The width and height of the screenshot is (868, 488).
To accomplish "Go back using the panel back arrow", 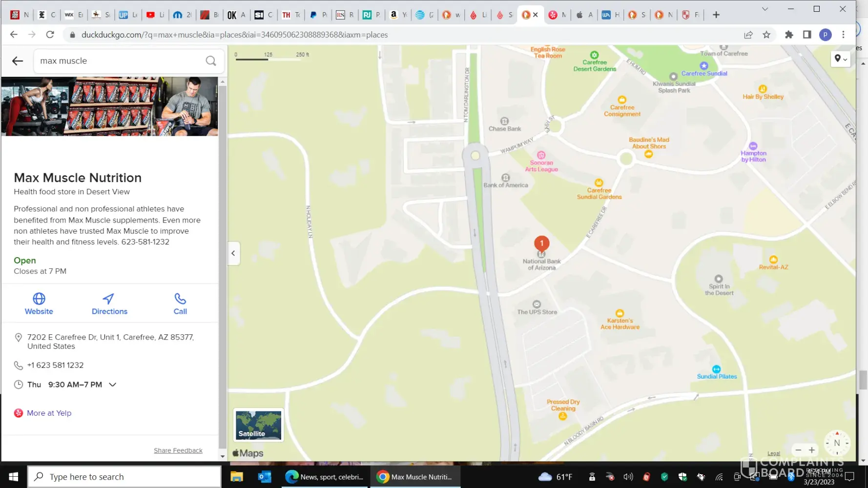I will [18, 61].
